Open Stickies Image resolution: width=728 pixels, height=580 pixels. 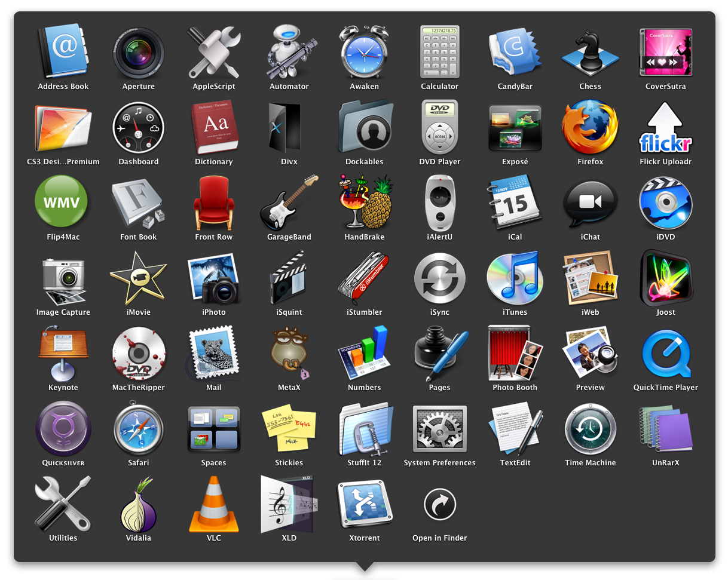(289, 428)
